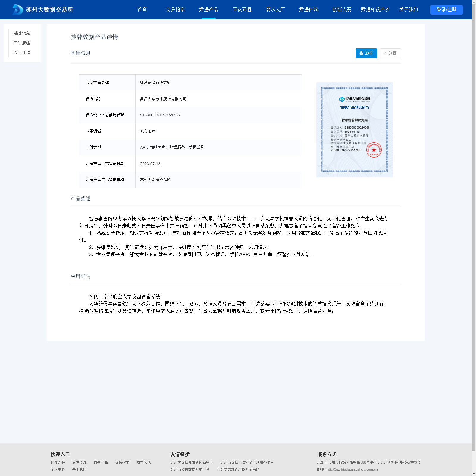Click the 登录/注册 button

(x=446, y=10)
